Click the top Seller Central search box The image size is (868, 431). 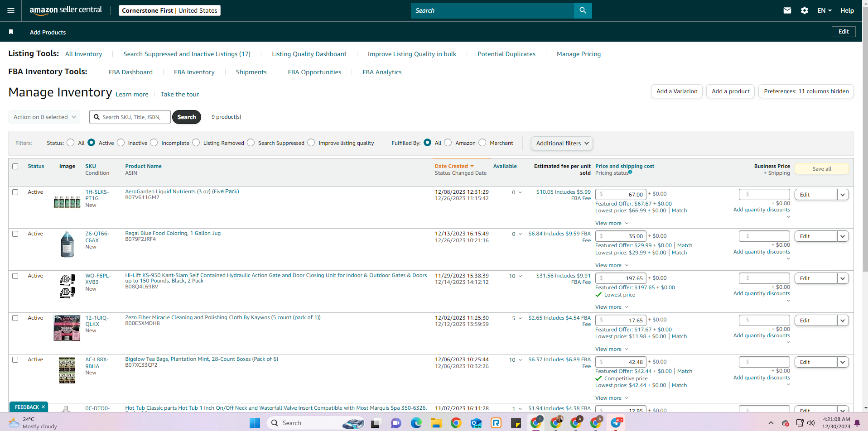pos(492,10)
